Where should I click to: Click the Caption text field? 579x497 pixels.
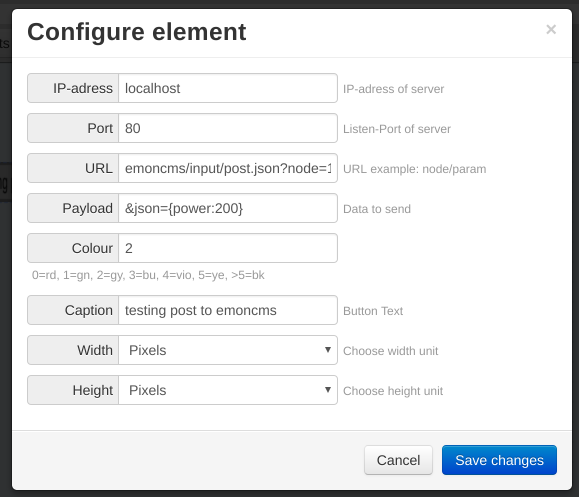pos(228,310)
